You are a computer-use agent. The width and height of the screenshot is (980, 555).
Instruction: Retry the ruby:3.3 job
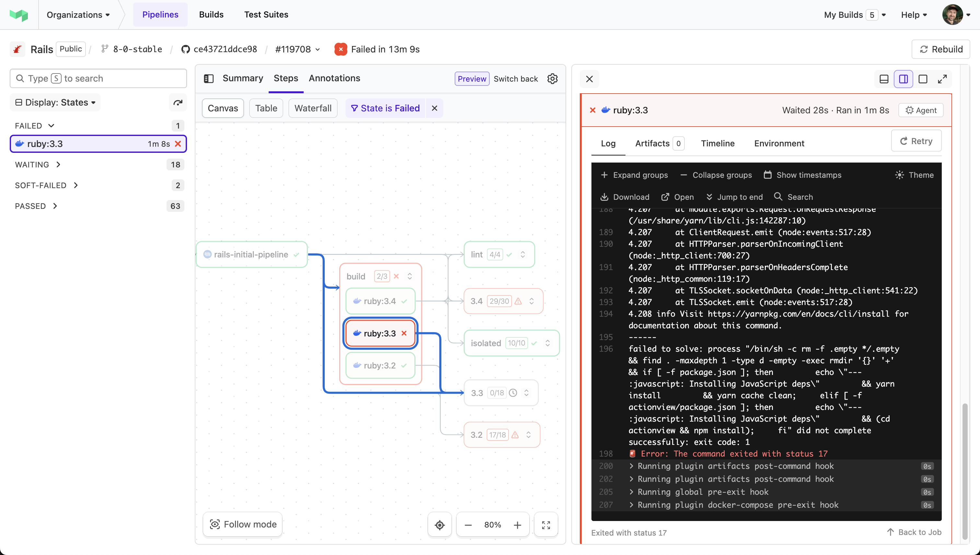coord(916,141)
